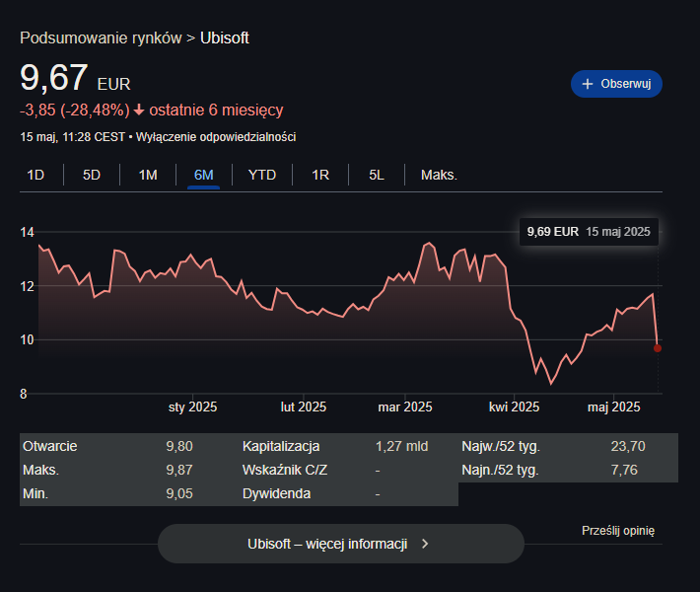
Task: Click the kwi 2025 axis label
Action: point(514,407)
